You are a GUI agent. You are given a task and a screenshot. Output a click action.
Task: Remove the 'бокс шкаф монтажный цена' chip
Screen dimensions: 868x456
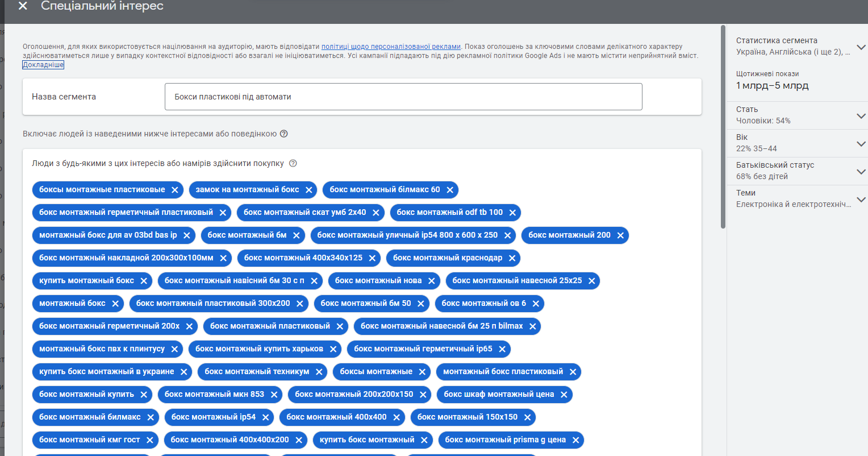(x=564, y=395)
